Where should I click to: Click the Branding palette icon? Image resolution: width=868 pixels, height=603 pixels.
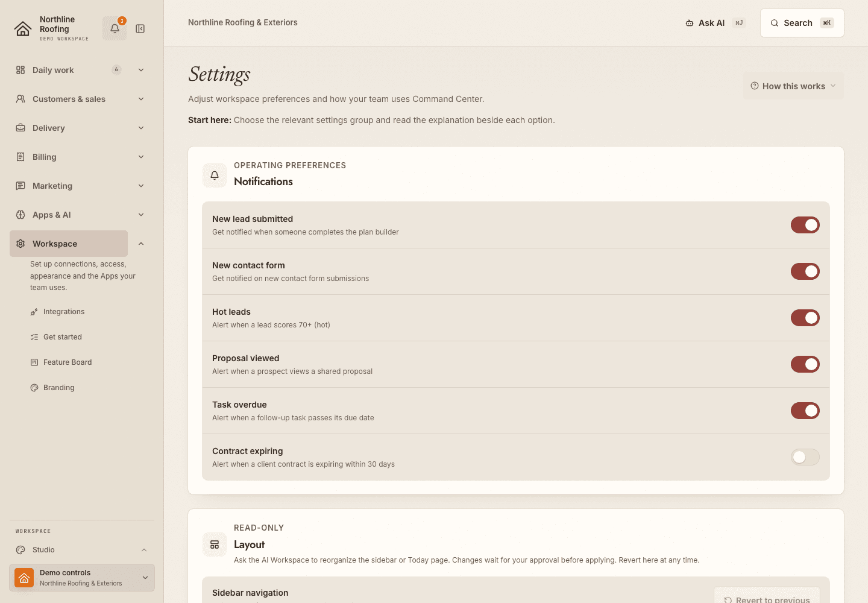click(34, 388)
